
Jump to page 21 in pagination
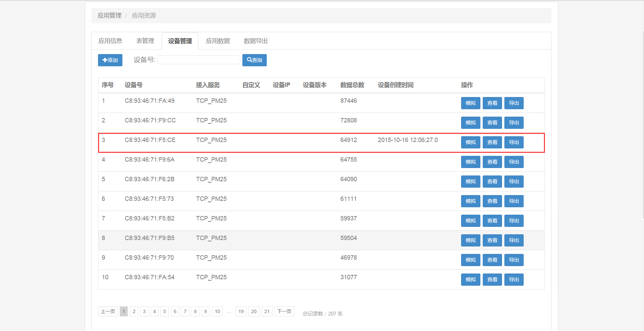[x=267, y=311]
